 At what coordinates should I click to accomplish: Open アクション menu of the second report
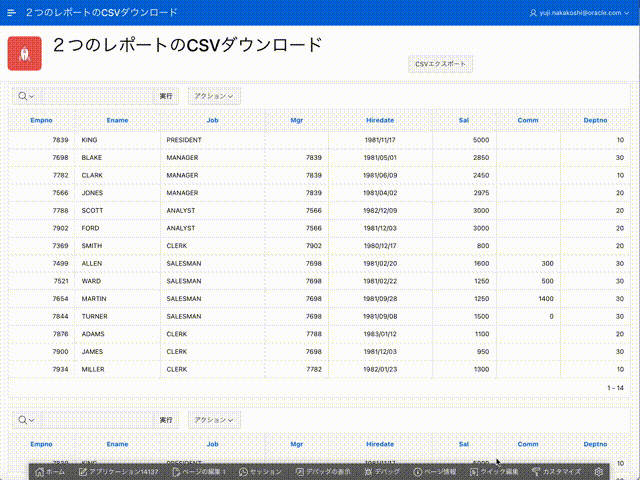click(214, 420)
